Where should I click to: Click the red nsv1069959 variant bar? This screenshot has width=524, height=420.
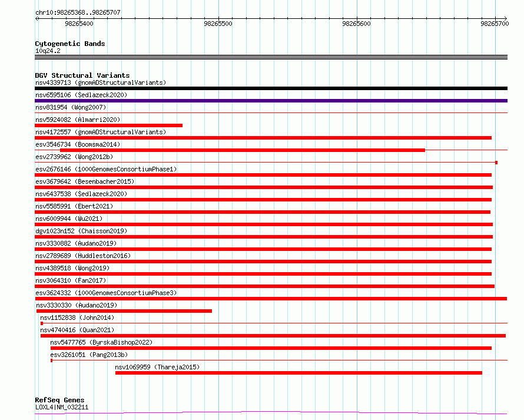coord(299,373)
